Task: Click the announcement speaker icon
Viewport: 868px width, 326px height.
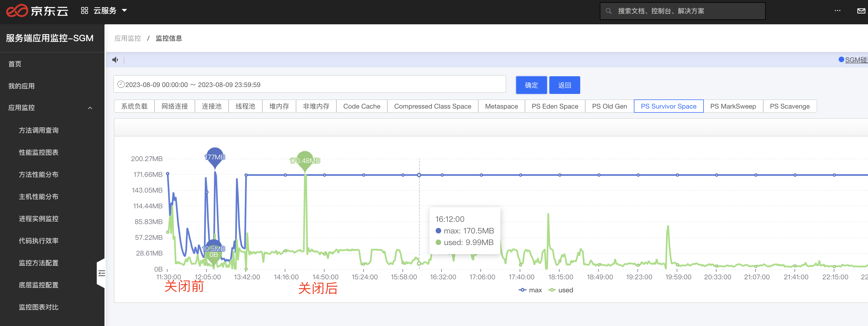Action: tap(115, 60)
